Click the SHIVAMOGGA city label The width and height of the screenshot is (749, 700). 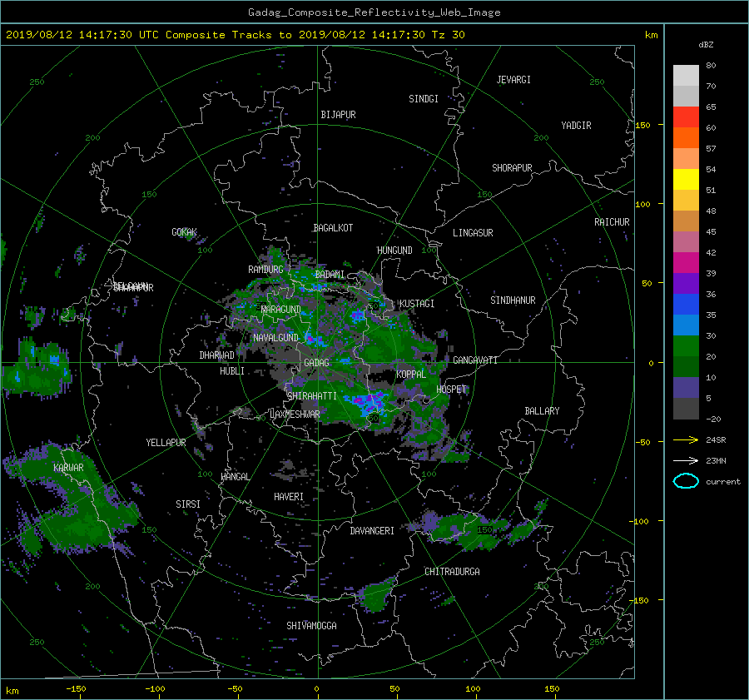point(311,626)
